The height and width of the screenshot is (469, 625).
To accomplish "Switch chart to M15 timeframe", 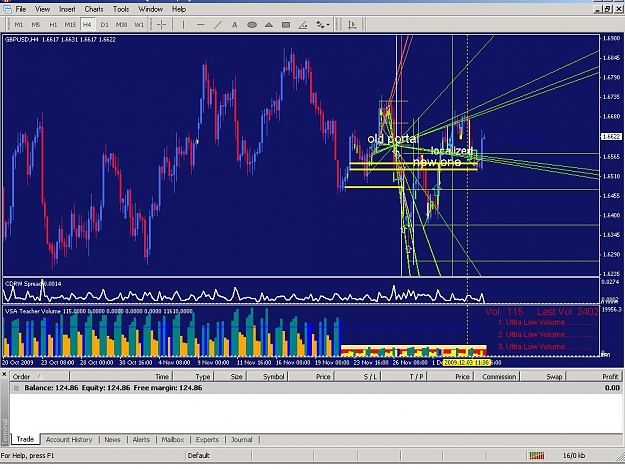I will pyautogui.click(x=70, y=25).
